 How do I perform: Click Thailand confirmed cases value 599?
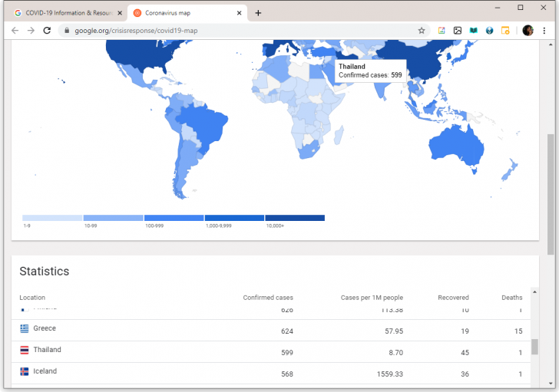tap(287, 353)
